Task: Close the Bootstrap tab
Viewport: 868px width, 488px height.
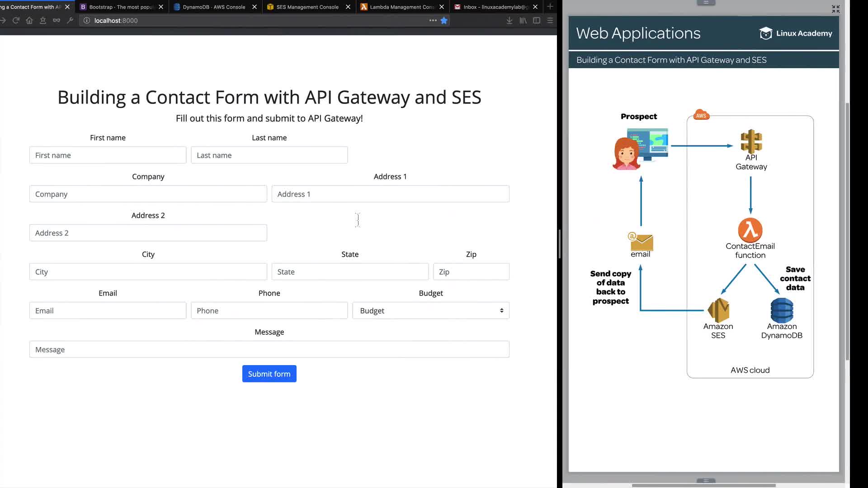Action: click(161, 7)
